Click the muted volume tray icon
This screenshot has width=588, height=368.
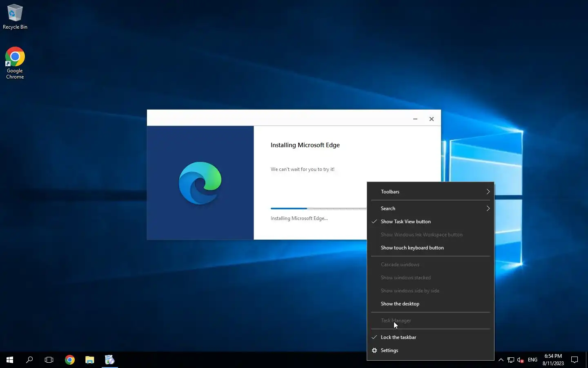521,360
